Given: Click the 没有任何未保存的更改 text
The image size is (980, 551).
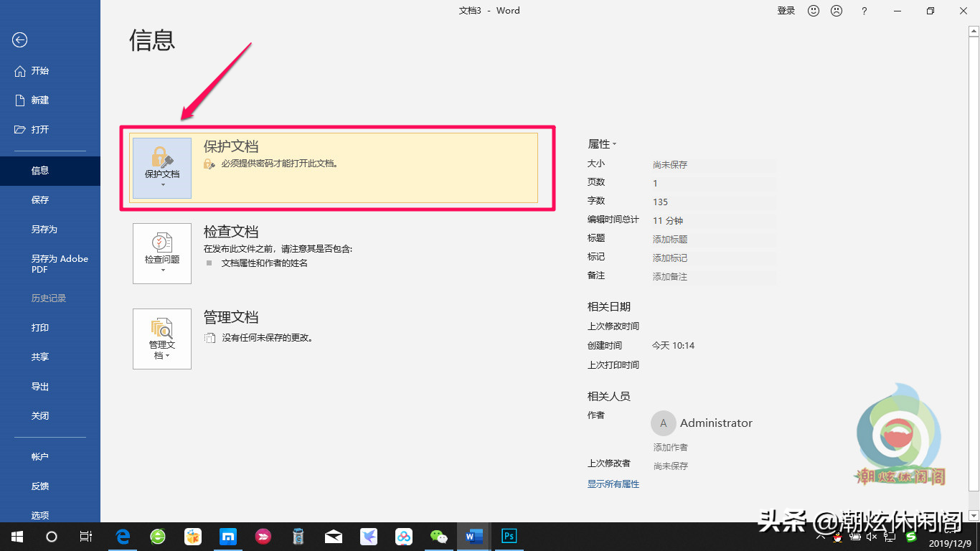Looking at the screenshot, I should pyautogui.click(x=268, y=337).
